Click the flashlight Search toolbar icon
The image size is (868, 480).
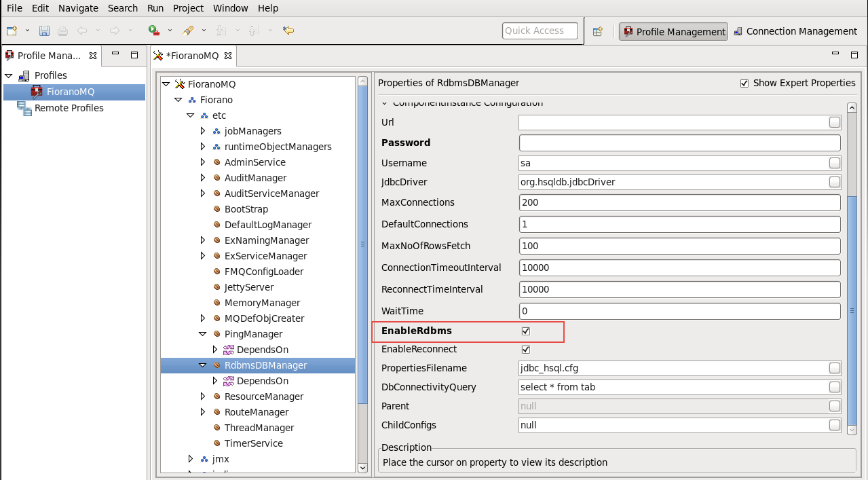pos(188,31)
